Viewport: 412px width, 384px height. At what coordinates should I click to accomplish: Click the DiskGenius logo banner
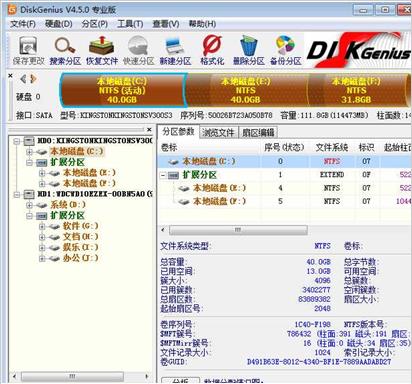[358, 51]
